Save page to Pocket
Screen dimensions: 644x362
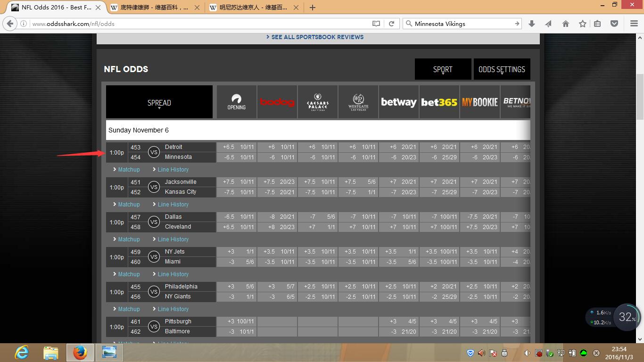tap(614, 24)
